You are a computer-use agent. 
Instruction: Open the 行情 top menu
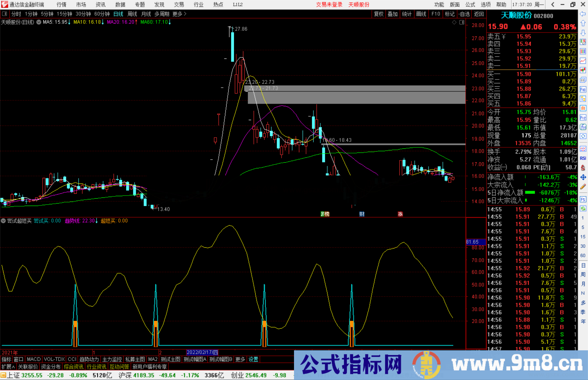(62, 5)
